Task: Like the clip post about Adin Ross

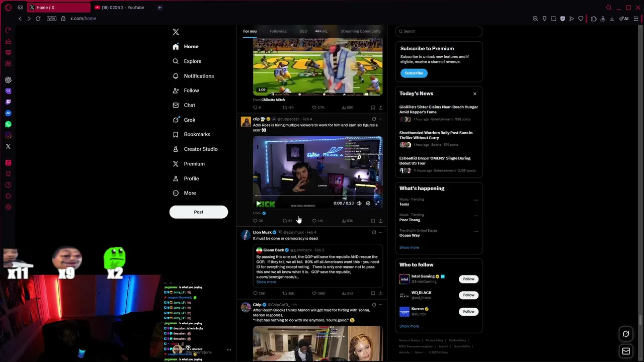Action: (317, 221)
